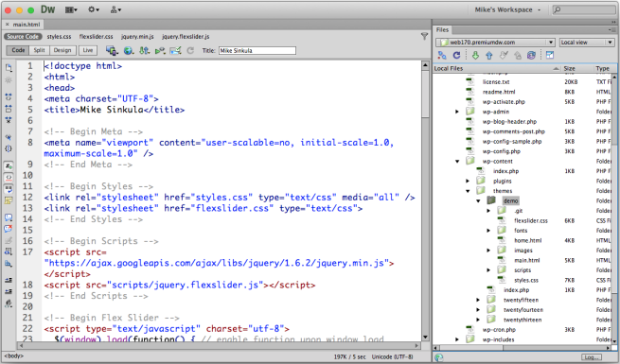
Task: Expand the plugins folder
Action: click(468, 181)
